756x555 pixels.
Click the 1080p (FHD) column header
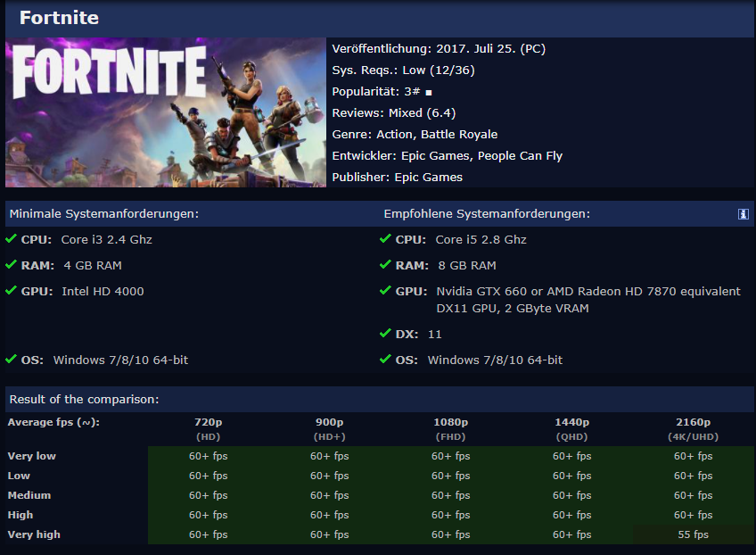pyautogui.click(x=451, y=429)
